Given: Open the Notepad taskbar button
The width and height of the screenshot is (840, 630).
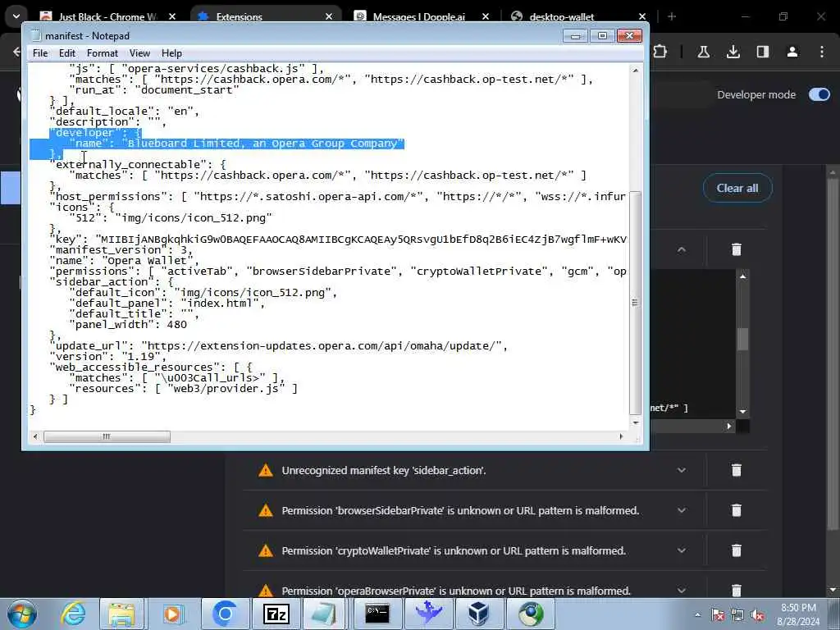Looking at the screenshot, I should tap(326, 614).
